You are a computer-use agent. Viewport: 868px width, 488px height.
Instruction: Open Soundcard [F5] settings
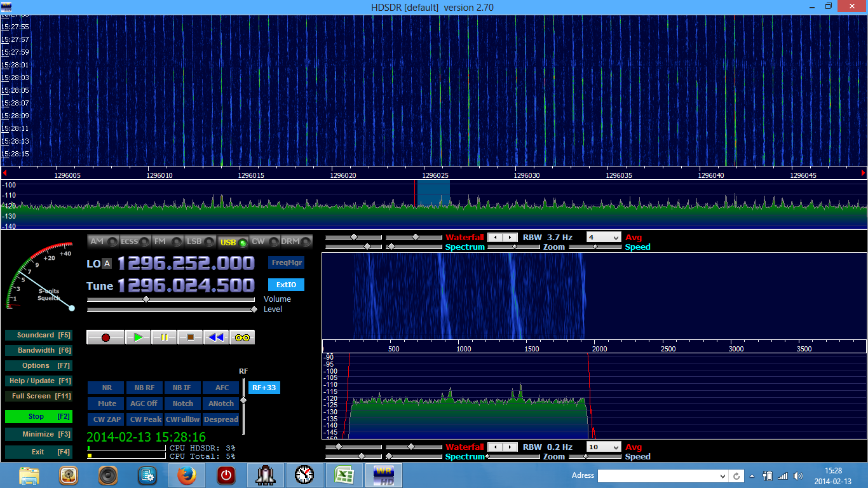[38, 335]
